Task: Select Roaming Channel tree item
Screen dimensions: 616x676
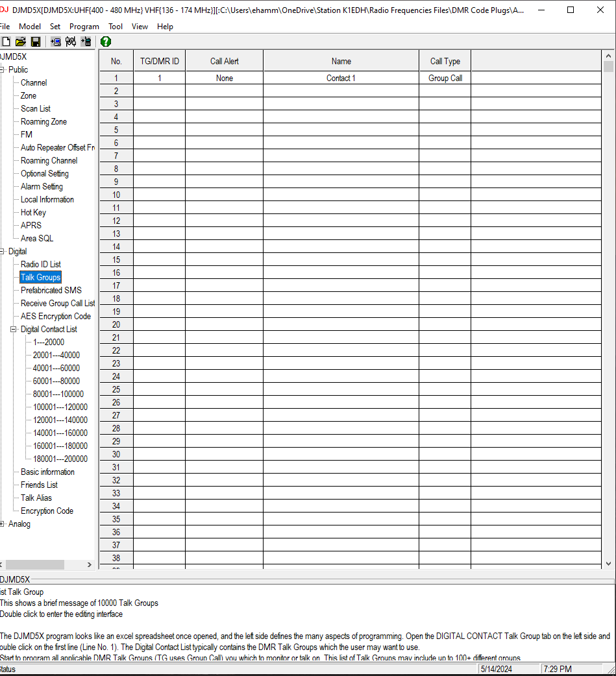Action: pyautogui.click(x=49, y=160)
